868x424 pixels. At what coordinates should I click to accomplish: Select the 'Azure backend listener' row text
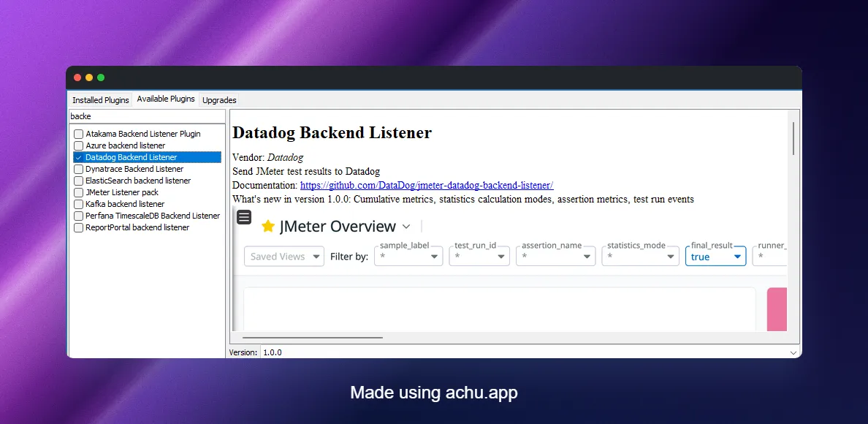pos(125,145)
